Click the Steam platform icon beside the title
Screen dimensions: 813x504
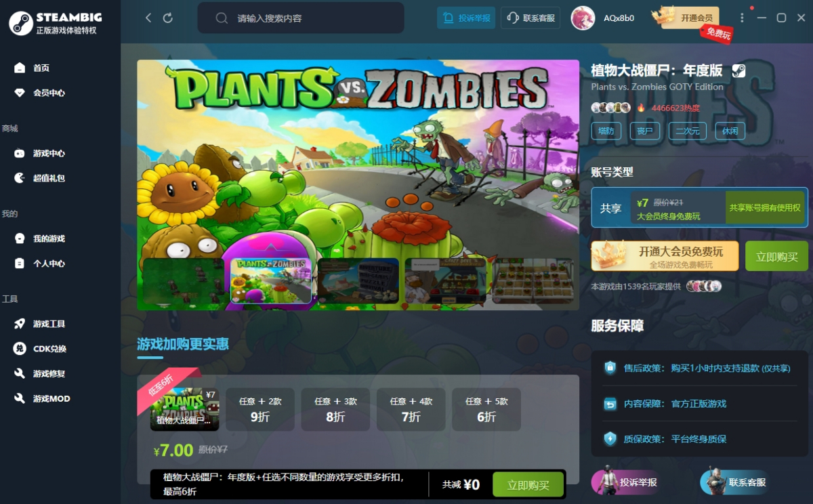coord(738,70)
